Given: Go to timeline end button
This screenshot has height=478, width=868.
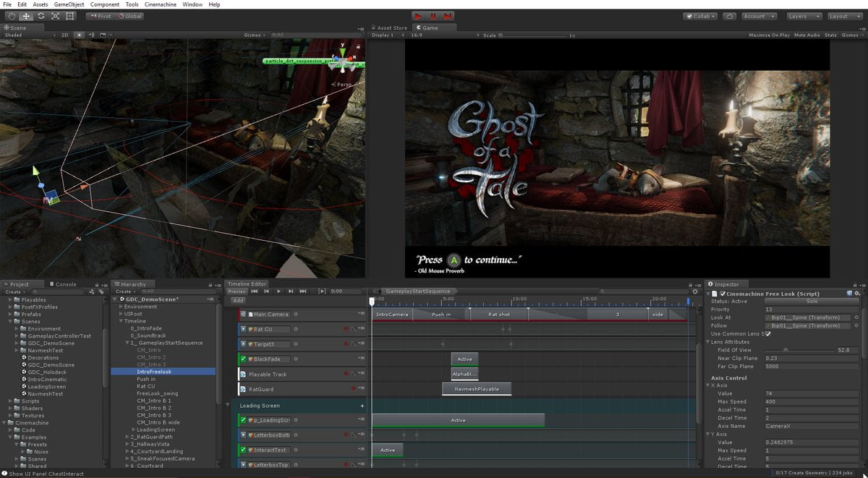Looking at the screenshot, I should click(302, 291).
